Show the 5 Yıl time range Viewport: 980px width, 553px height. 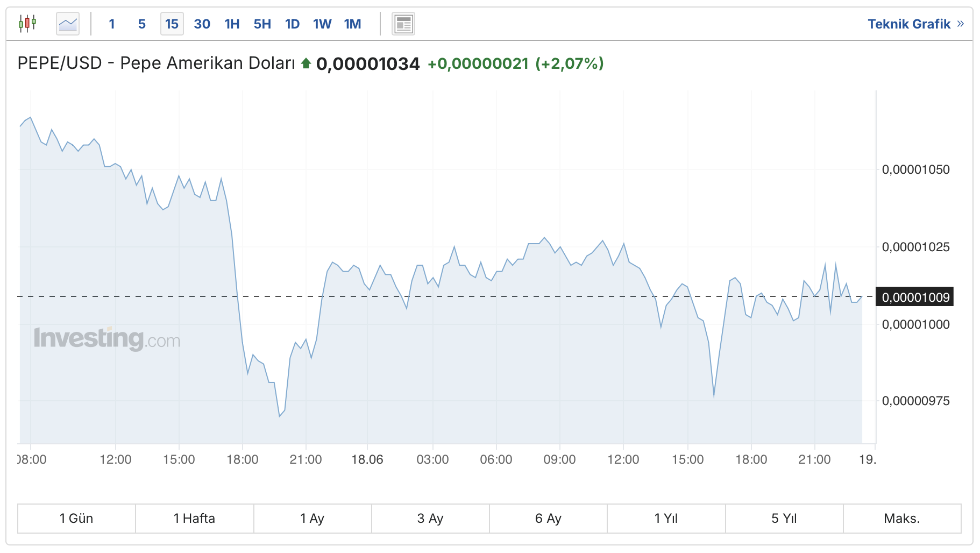coord(784,519)
